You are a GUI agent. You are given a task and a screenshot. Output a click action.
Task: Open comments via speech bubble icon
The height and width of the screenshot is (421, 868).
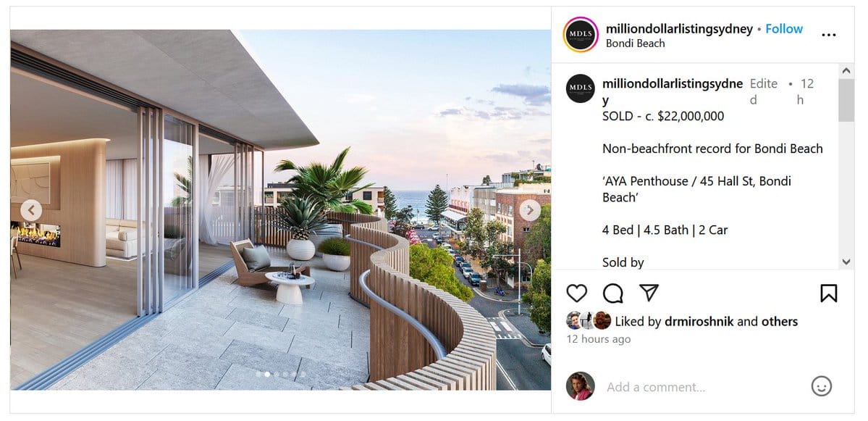[x=612, y=293]
